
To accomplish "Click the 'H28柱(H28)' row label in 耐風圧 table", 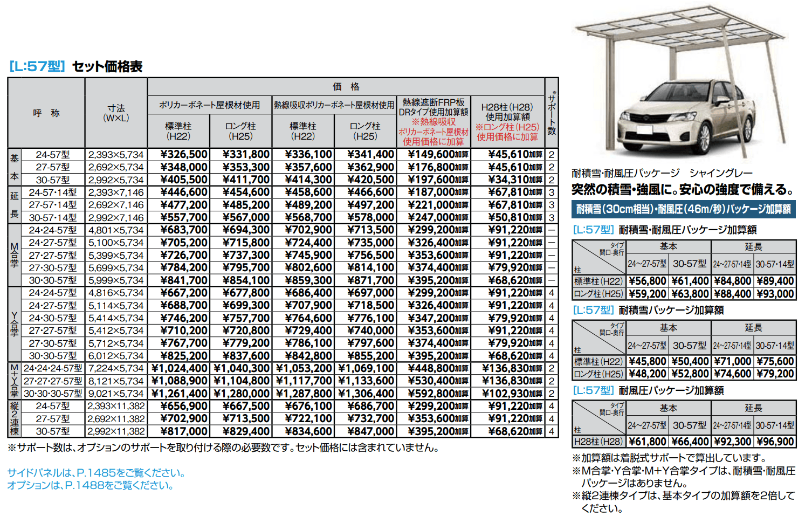I will point(598,442).
